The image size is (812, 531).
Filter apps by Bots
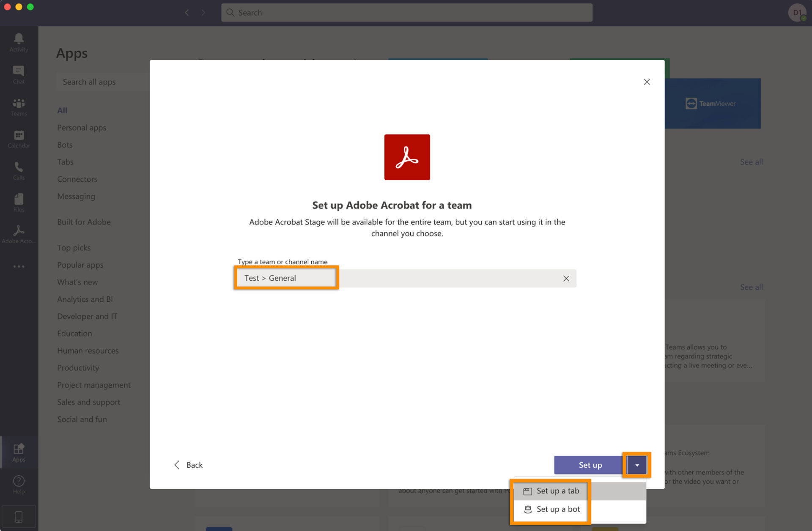[x=65, y=145]
